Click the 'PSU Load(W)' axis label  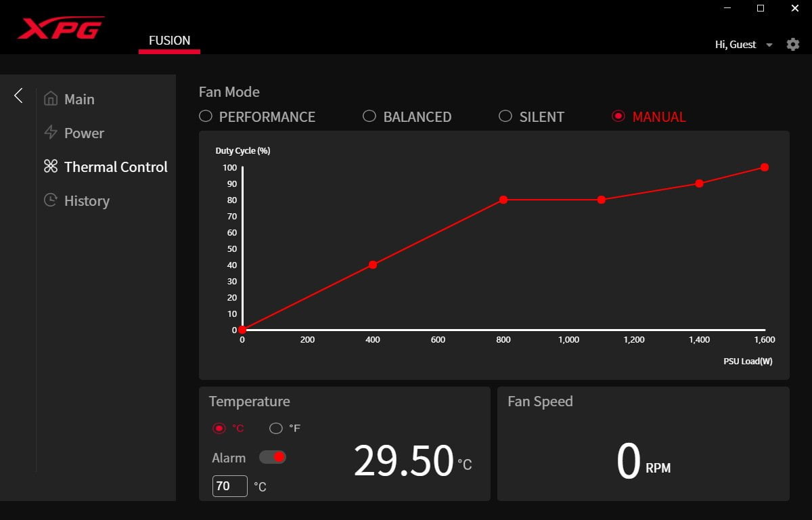748,362
